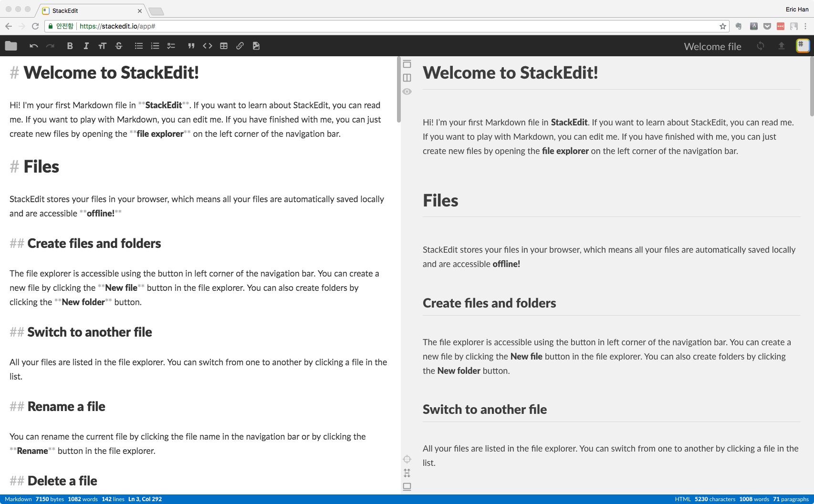Screen dimensions: 814x504
Task: Insert a blockquote
Action: click(191, 46)
